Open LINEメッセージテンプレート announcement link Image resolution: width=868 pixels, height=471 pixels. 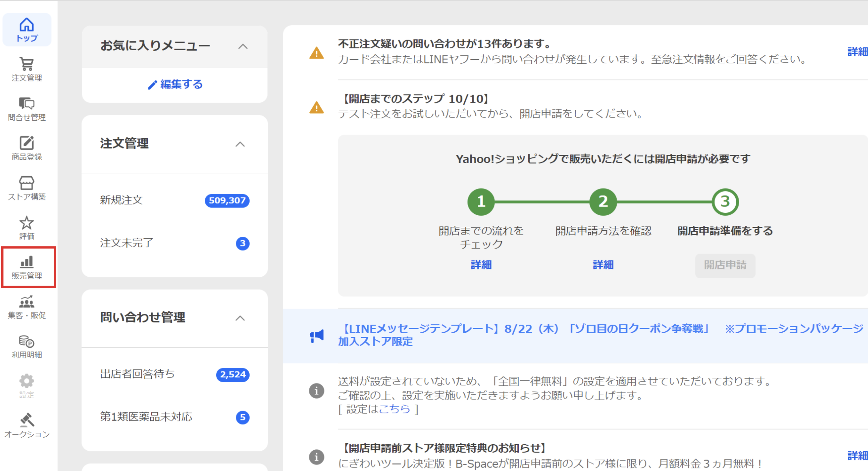[600, 335]
